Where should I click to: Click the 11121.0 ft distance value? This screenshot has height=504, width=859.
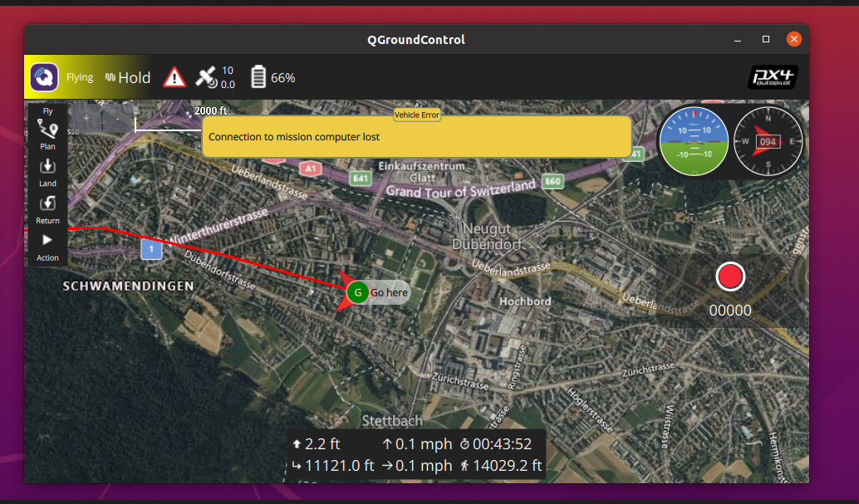(x=339, y=466)
